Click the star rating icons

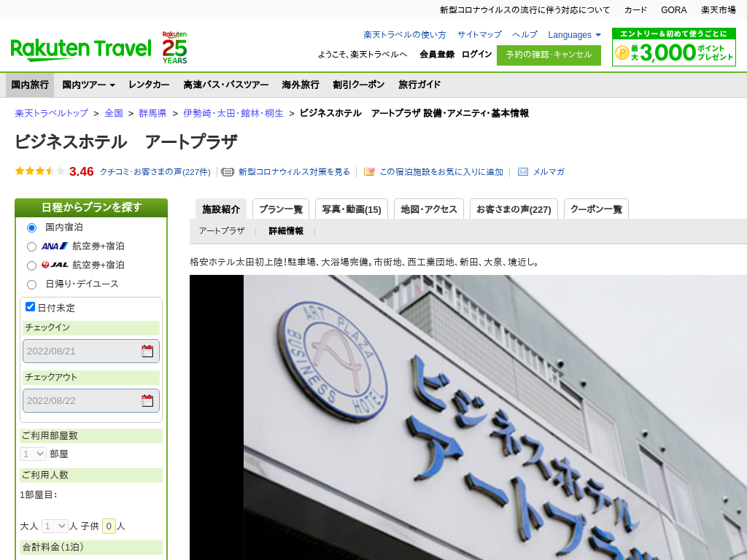[39, 171]
